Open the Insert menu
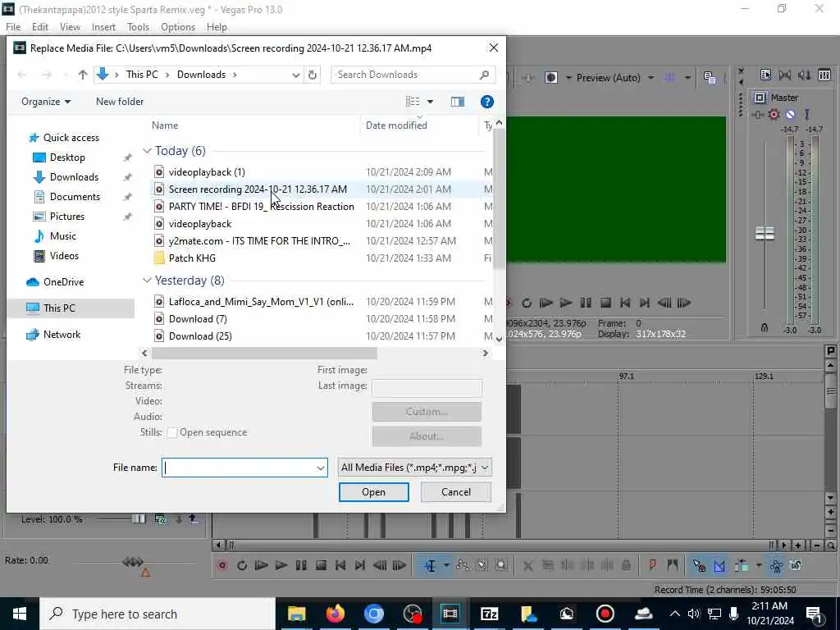The width and height of the screenshot is (840, 630). tap(103, 27)
